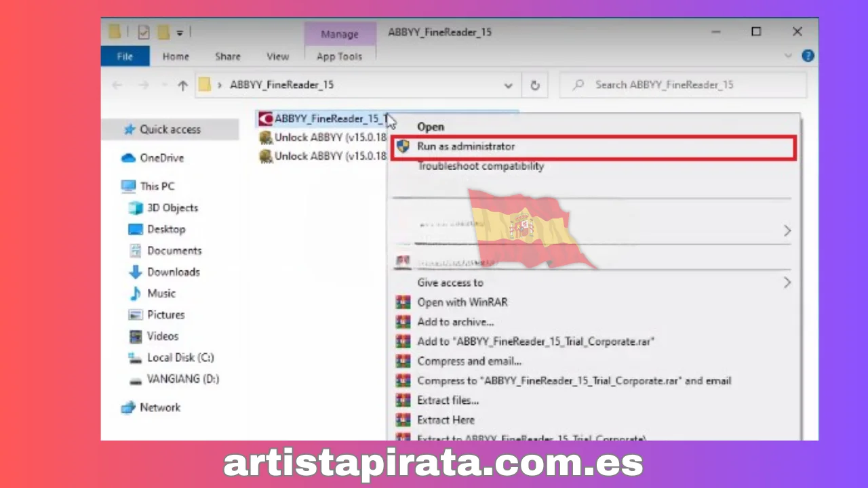Open the recent locations dropdown arrow
Image resolution: width=868 pixels, height=488 pixels.
163,85
